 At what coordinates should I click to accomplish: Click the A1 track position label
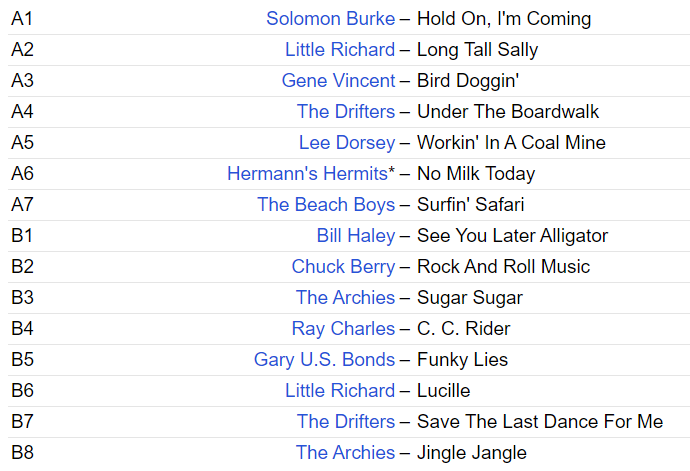pos(22,18)
